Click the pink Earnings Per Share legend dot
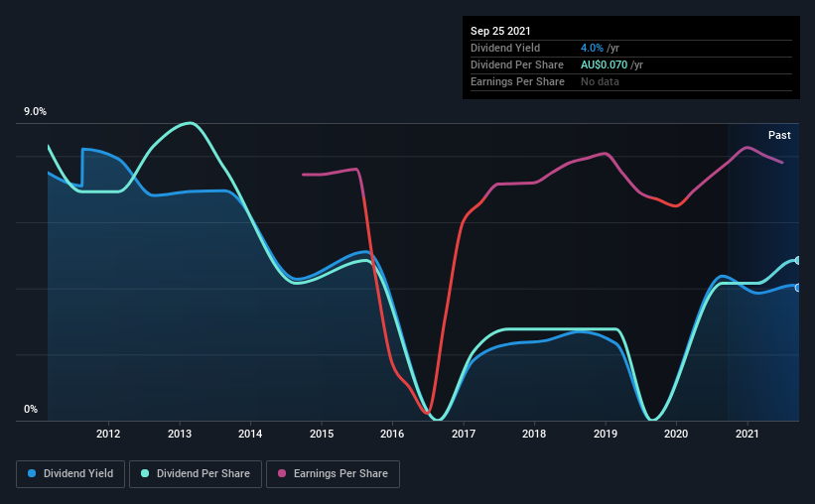 282,473
